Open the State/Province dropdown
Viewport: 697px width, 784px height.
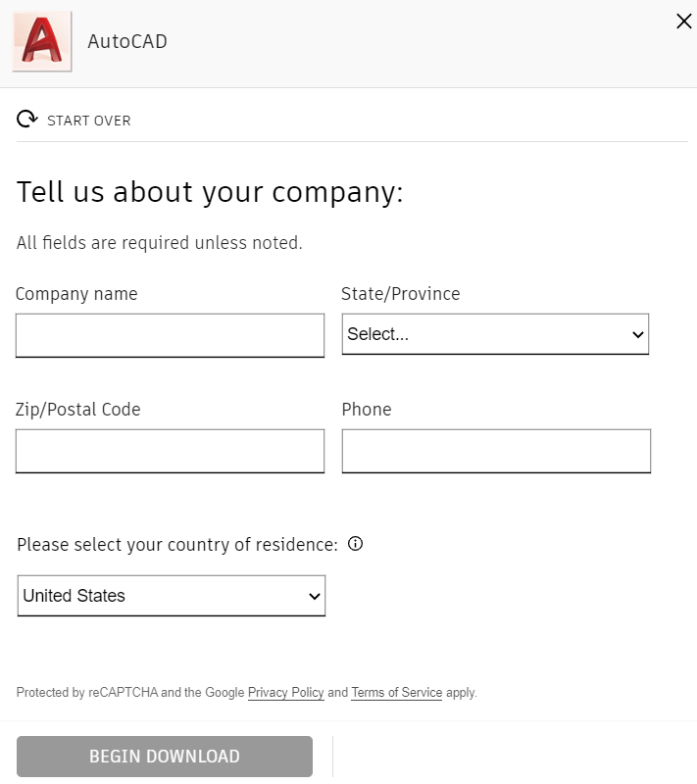pyautogui.click(x=495, y=334)
